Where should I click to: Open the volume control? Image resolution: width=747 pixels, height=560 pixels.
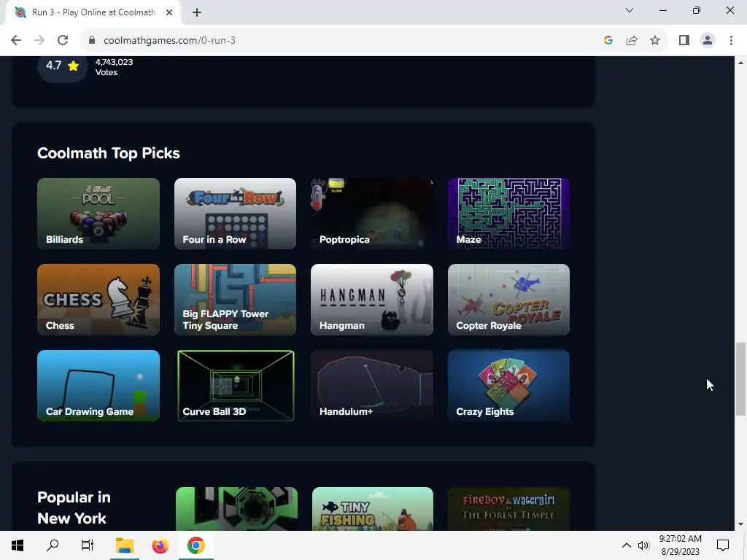tap(643, 545)
